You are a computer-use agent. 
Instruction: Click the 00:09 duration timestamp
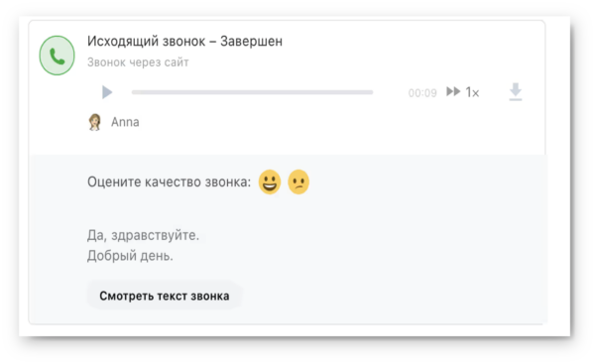point(422,93)
